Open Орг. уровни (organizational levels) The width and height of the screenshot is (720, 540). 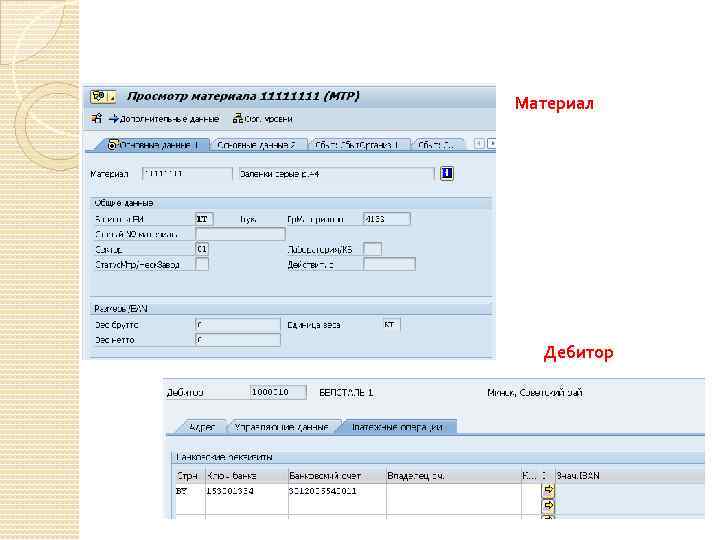[263, 119]
